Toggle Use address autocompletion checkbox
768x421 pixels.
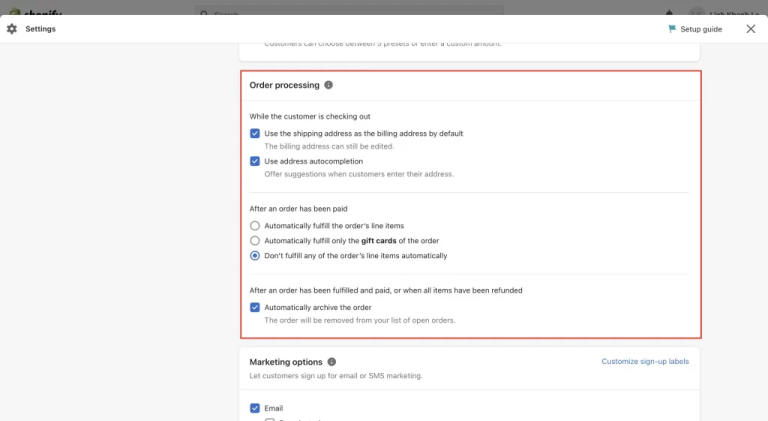(x=255, y=161)
